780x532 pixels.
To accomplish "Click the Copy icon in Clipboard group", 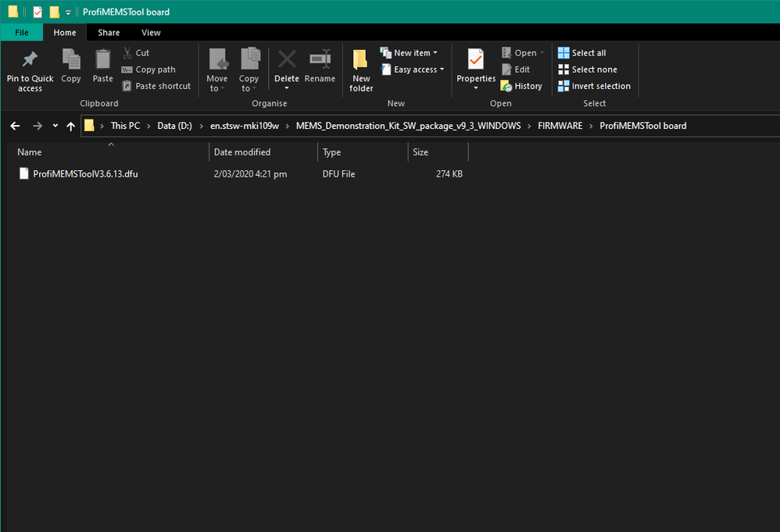I will click(x=71, y=59).
